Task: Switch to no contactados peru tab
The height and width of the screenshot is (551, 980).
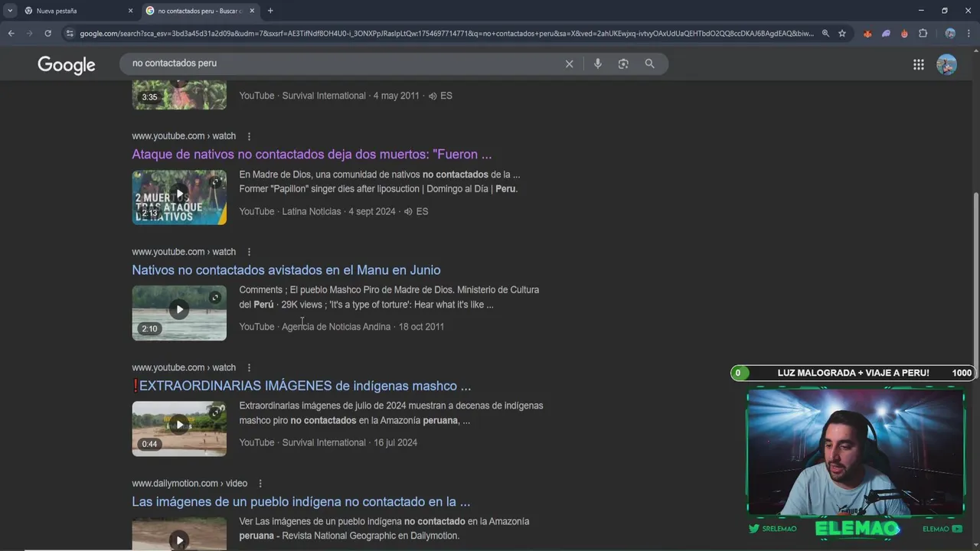Action: pos(199,11)
